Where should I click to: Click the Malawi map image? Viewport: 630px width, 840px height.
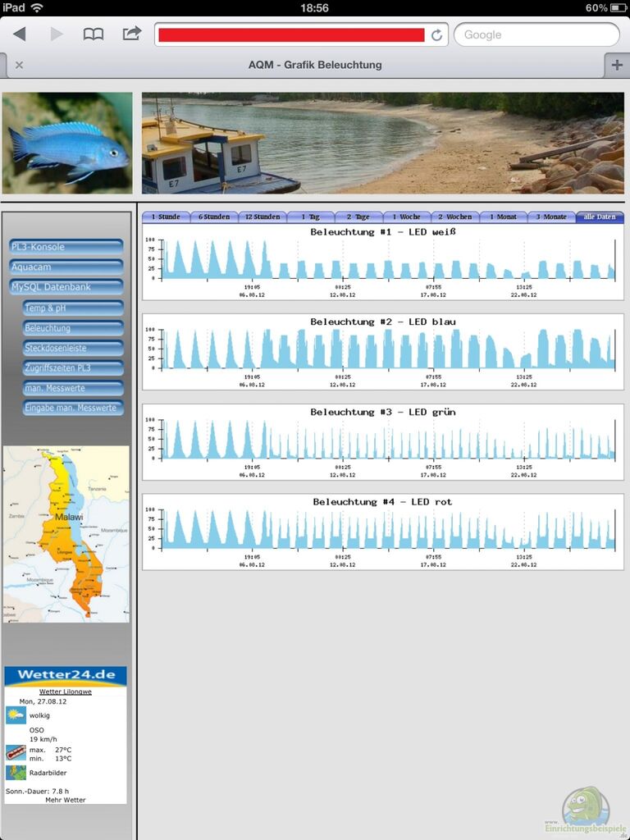click(x=66, y=534)
